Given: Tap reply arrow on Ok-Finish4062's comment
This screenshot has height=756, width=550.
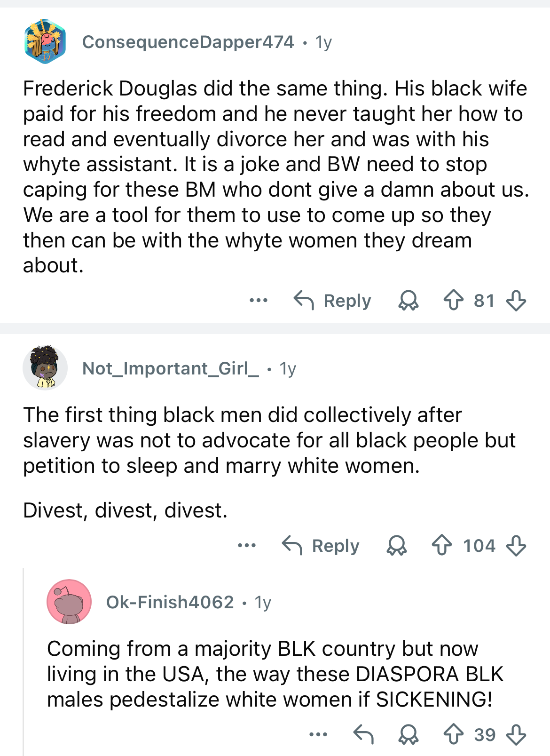Looking at the screenshot, I should click(x=363, y=734).
